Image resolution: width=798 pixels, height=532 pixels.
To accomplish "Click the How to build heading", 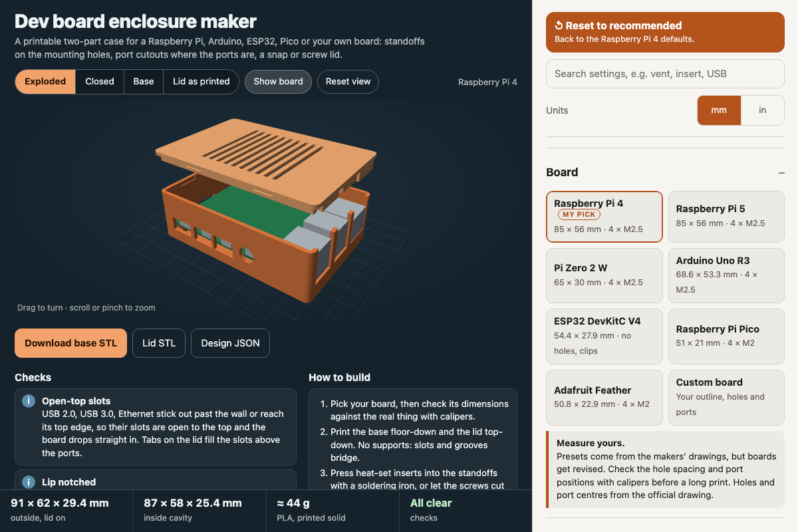I will point(340,377).
